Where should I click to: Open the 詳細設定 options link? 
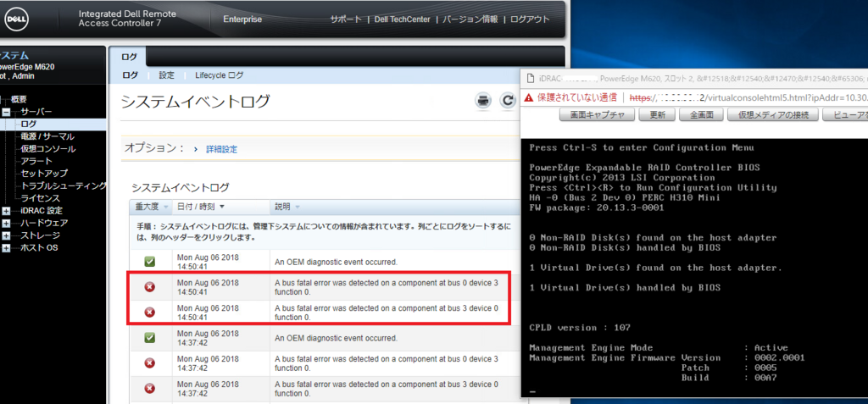tap(221, 149)
